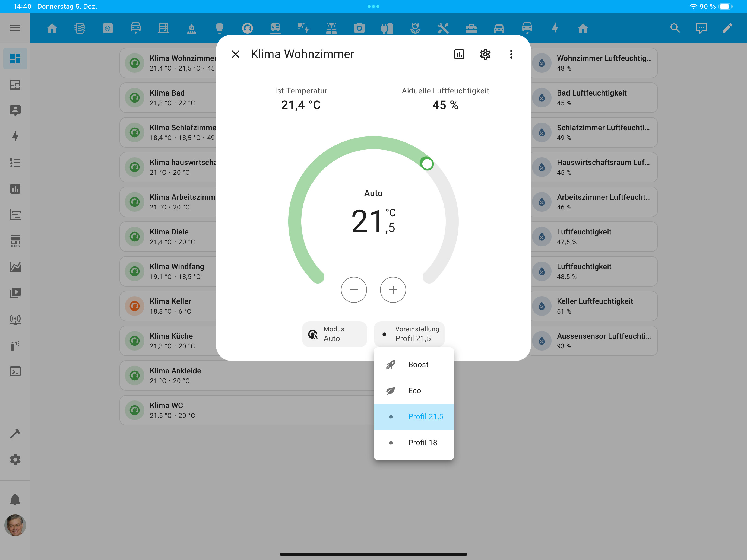The width and height of the screenshot is (747, 560).
Task: Select the Boost preset
Action: [414, 365]
